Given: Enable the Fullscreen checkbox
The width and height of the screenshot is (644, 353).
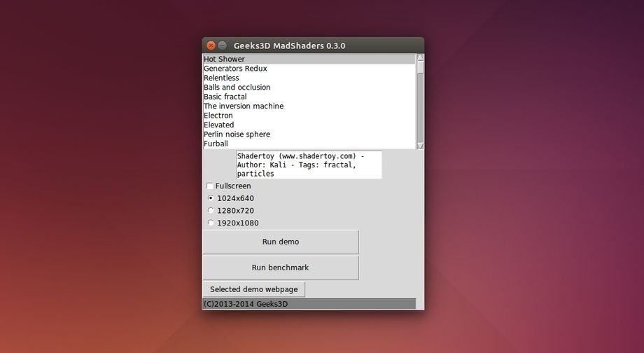Looking at the screenshot, I should 210,186.
